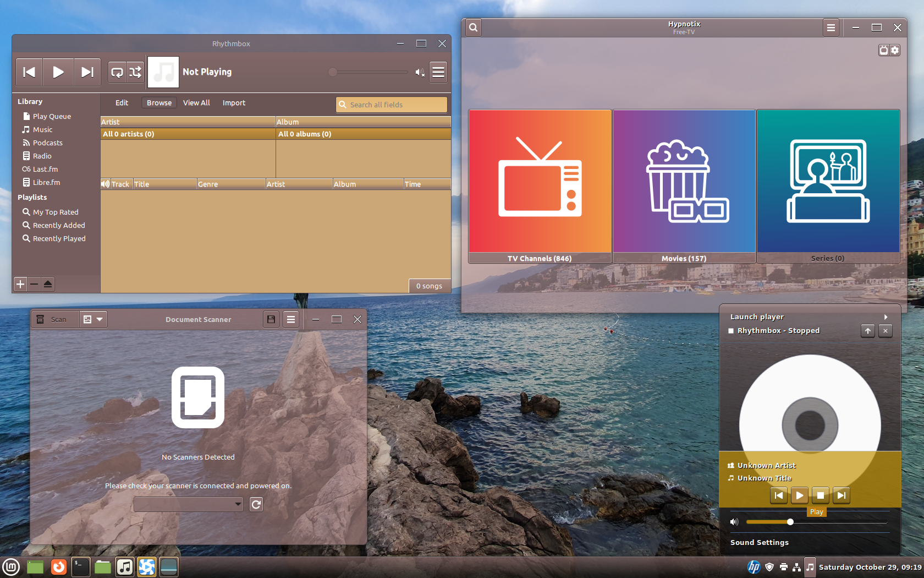Open TV Channels (846) category
The width and height of the screenshot is (924, 578).
coord(540,187)
